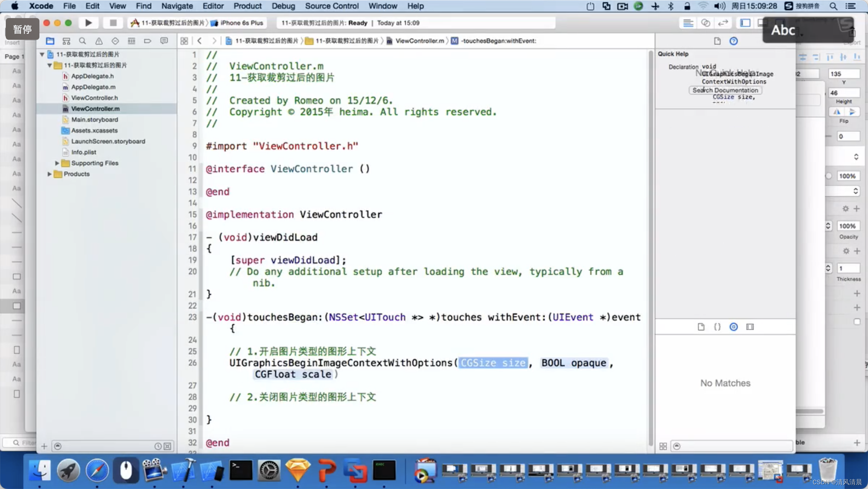
Task: Open Terminal from the Dock
Action: click(241, 470)
